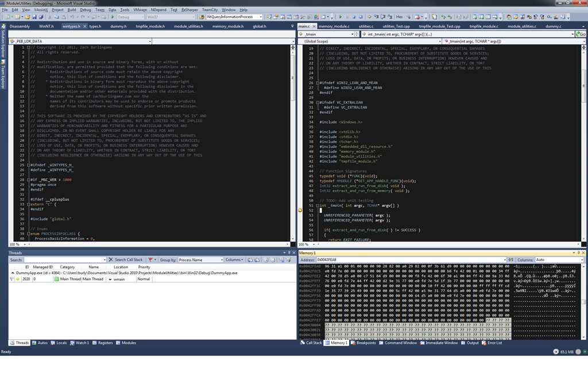This screenshot has width=588, height=368.
Task: Toggle the current-thread flag on Main Thread row
Action: (12, 279)
